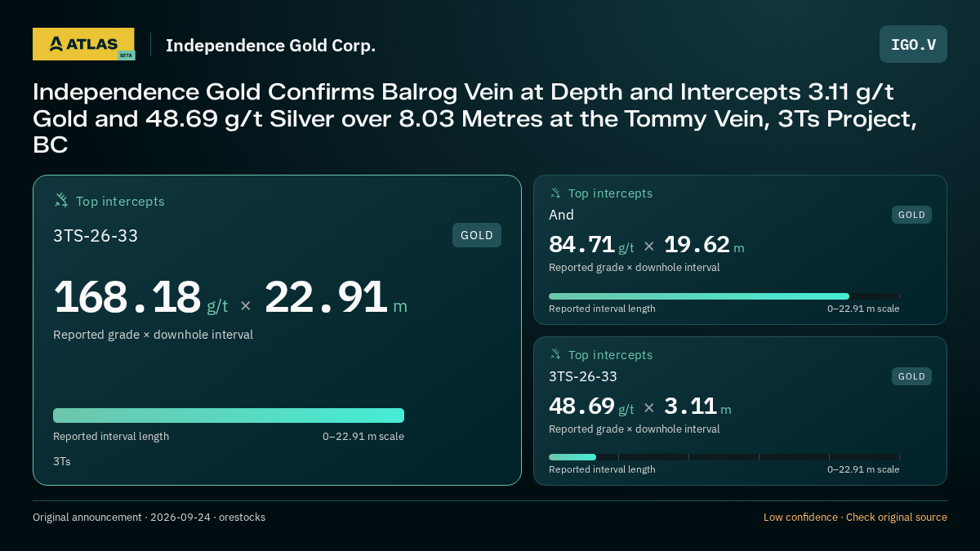Click '0–22.91 m scale' text in the 168.18 g/t card
This screenshot has width=980, height=551.
point(363,437)
